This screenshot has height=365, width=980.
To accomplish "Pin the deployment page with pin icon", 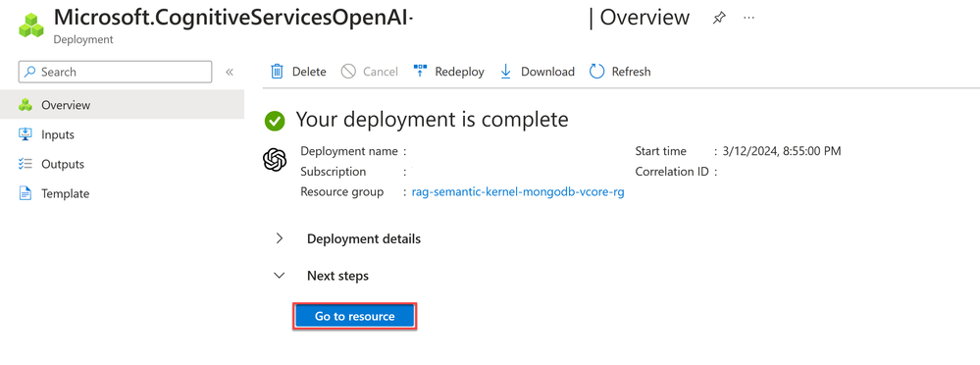I will coord(719,18).
